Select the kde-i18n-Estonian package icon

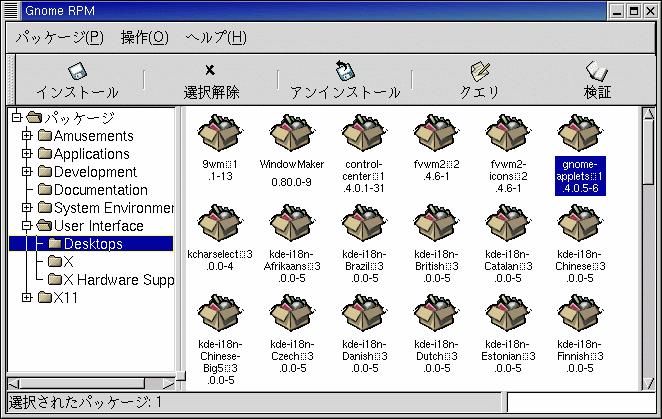coord(508,313)
